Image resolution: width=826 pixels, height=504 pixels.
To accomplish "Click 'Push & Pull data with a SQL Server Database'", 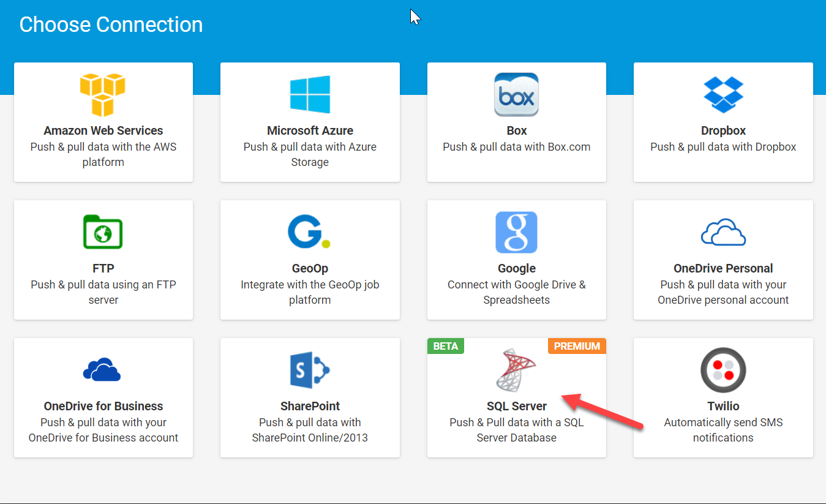I will coord(517,430).
